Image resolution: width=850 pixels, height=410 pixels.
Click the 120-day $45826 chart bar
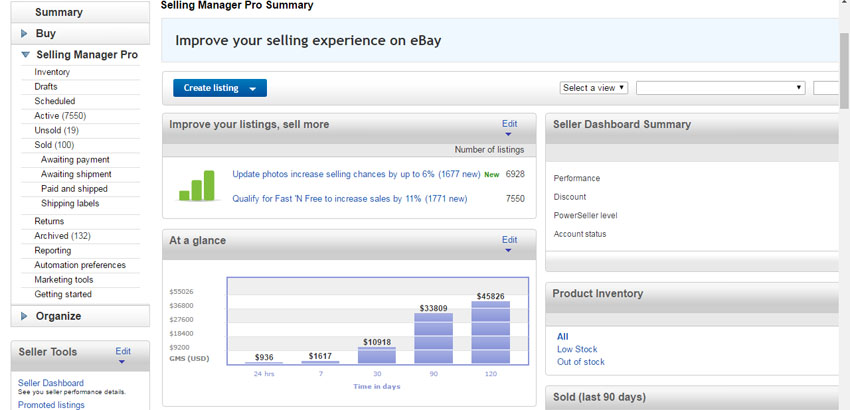[490, 332]
